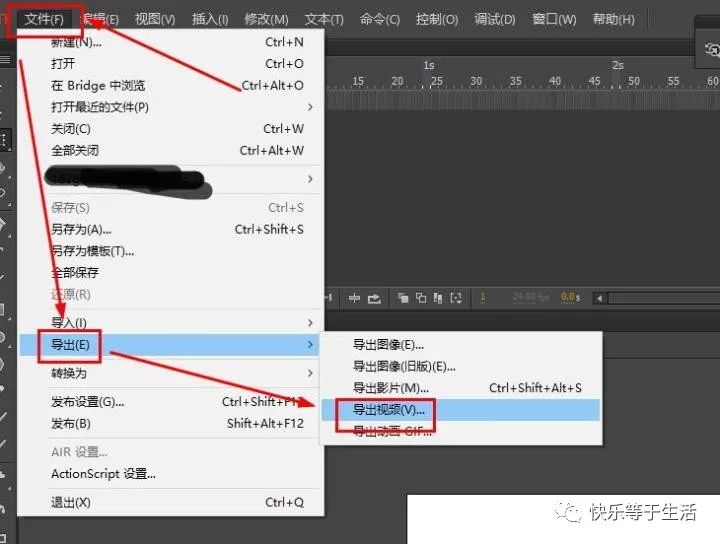Viewport: 720px width, 544px height.
Task: Click the Center Frame timeline icon
Action: (x=354, y=298)
